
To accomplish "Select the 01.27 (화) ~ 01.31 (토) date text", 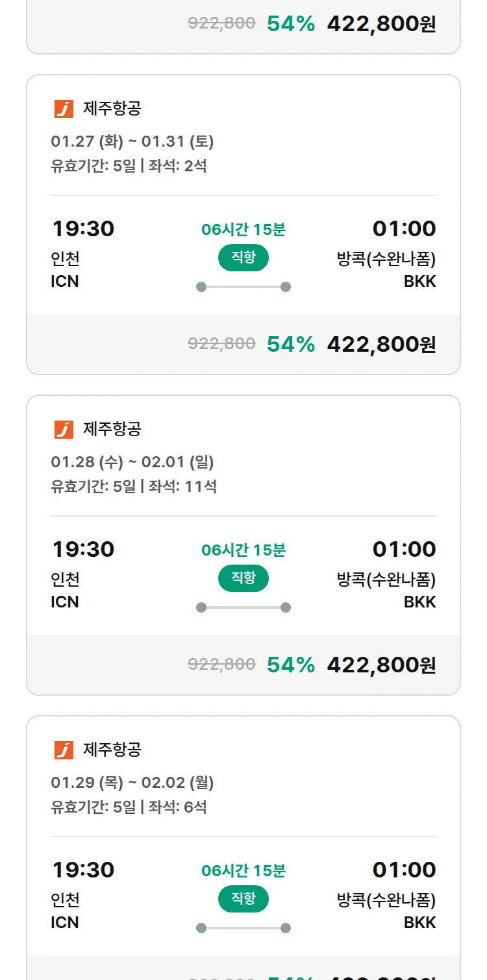I will coord(132,141).
